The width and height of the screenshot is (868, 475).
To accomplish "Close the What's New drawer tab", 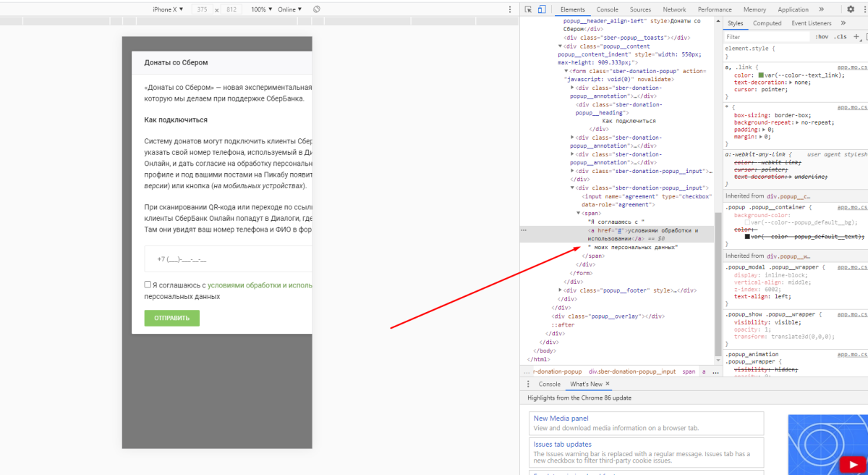I will [608, 384].
